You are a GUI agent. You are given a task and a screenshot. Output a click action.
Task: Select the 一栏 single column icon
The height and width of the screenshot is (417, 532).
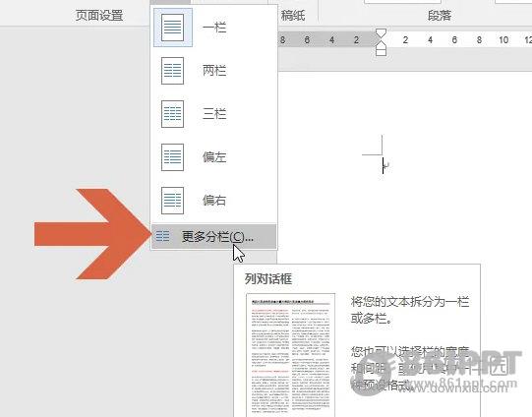[x=173, y=28]
